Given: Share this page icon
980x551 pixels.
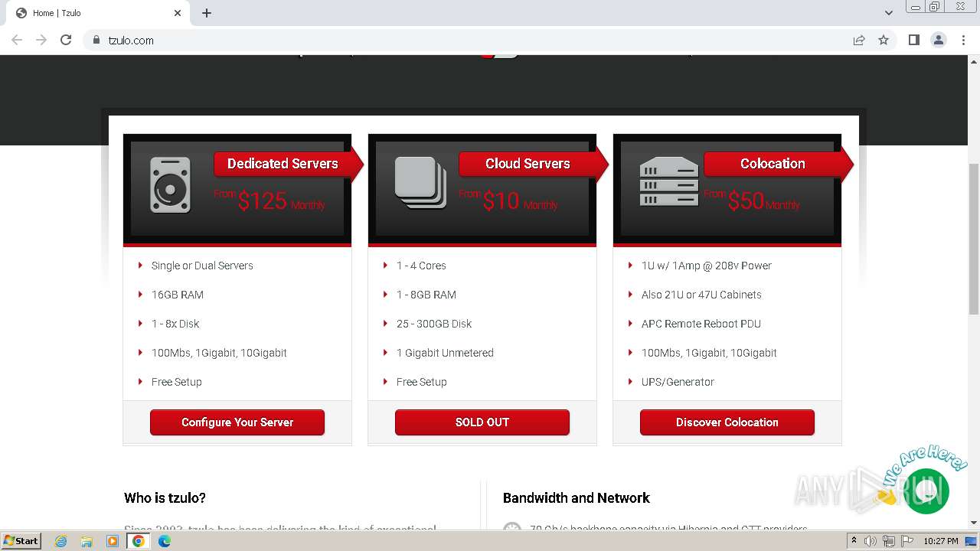Looking at the screenshot, I should coord(859,40).
